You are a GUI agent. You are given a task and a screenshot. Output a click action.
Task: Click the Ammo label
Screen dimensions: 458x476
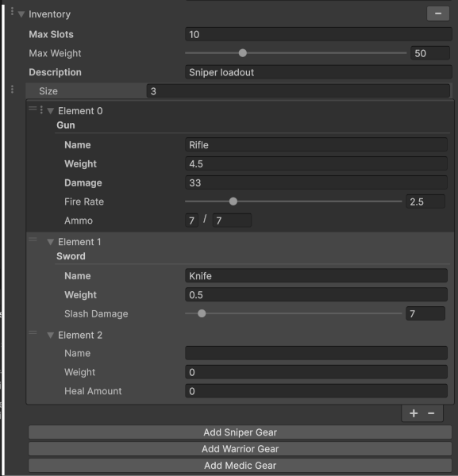pyautogui.click(x=79, y=221)
